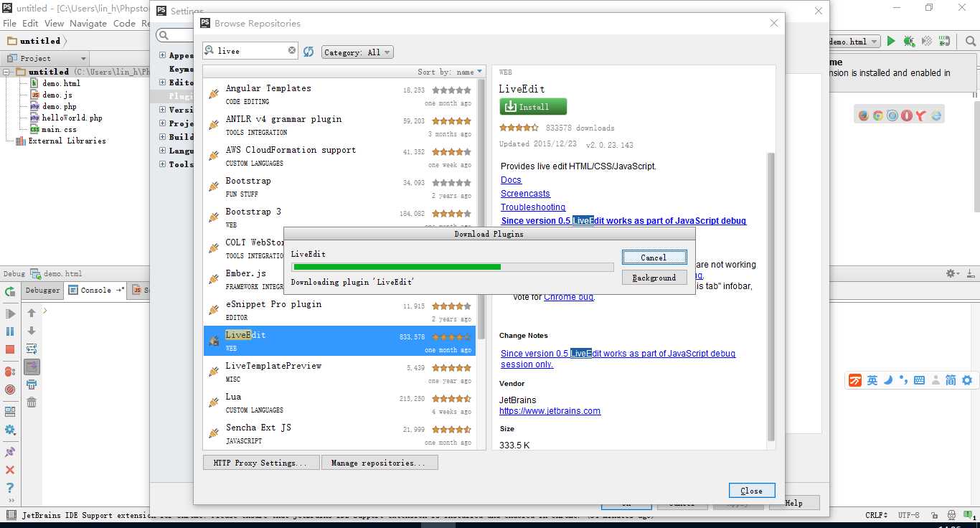Screen dimensions: 980x528
Task: Clear console with trash icon
Action: [x=32, y=402]
